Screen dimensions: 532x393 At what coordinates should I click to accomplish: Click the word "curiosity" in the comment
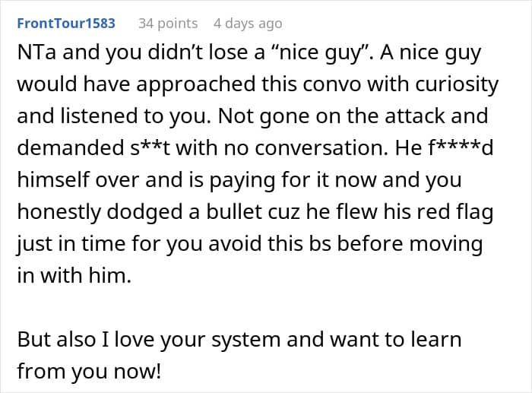click(x=454, y=84)
